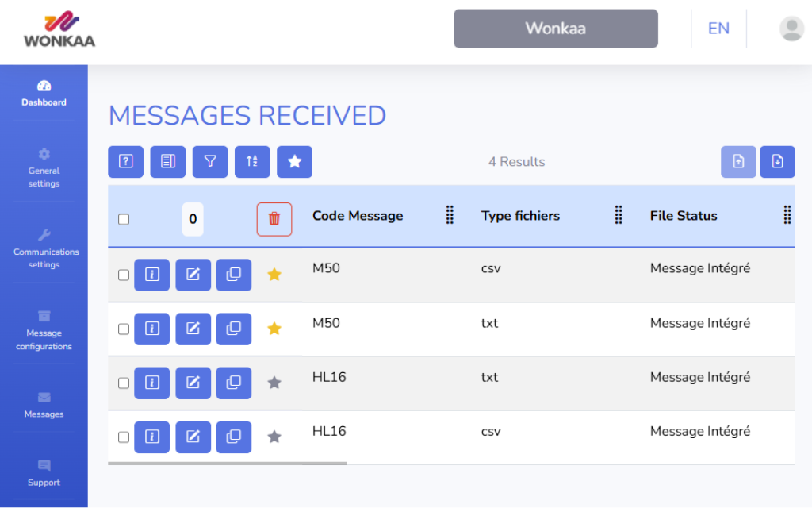Screen dimensions: 812x508
Task: Open the filter funnel toolbar button
Action: click(210, 162)
